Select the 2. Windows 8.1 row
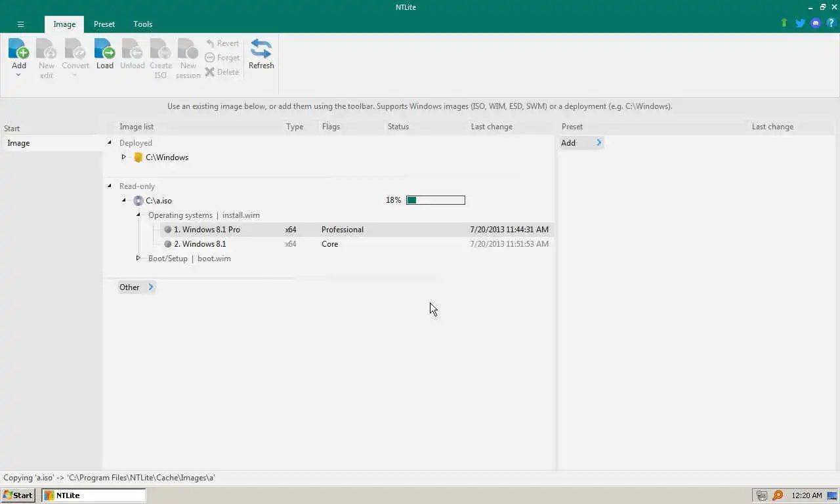Image resolution: width=840 pixels, height=504 pixels. (x=356, y=244)
